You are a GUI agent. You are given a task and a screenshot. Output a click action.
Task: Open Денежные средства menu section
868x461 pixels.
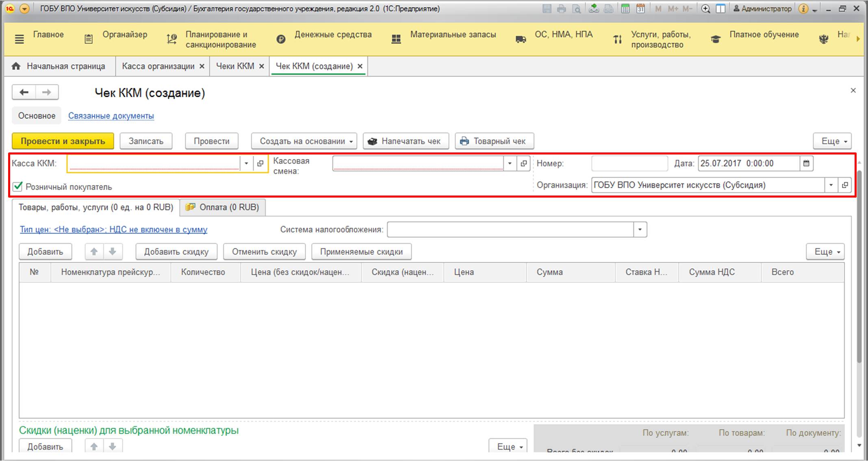(332, 35)
